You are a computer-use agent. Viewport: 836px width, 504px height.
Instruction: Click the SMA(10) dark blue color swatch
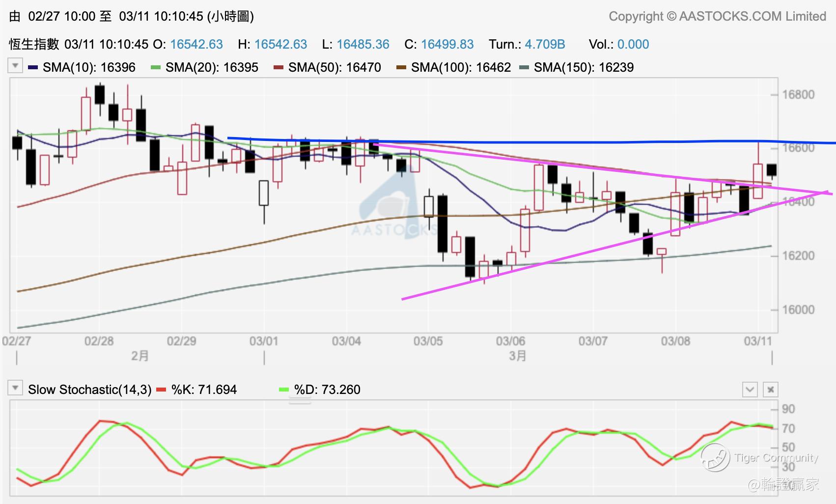coord(33,67)
